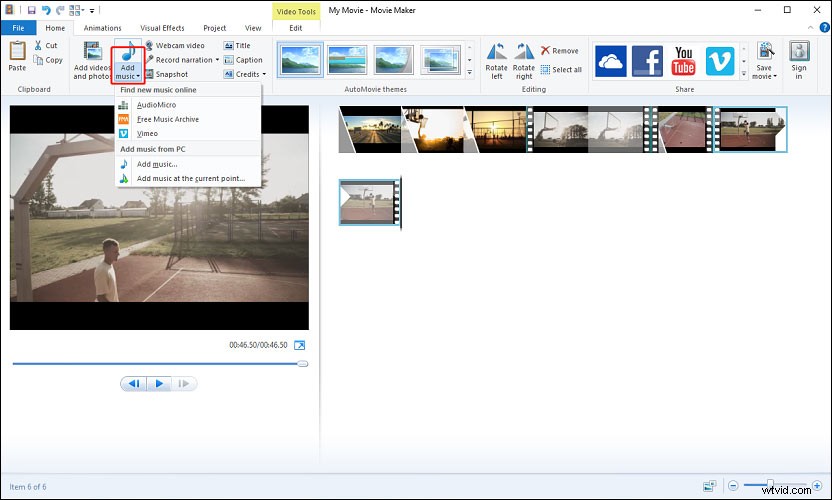This screenshot has height=500, width=832.
Task: Click the Save icon in quick access toolbar
Action: coord(31,10)
